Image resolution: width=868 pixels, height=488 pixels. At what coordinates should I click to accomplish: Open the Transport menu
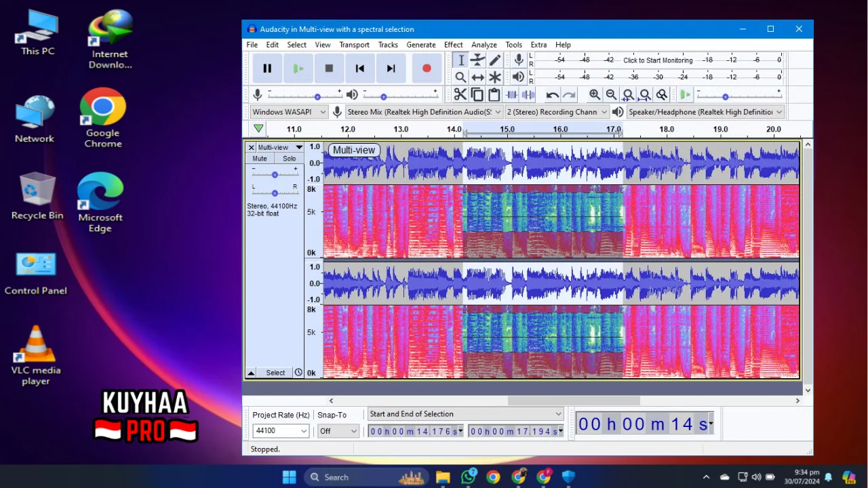click(x=355, y=45)
